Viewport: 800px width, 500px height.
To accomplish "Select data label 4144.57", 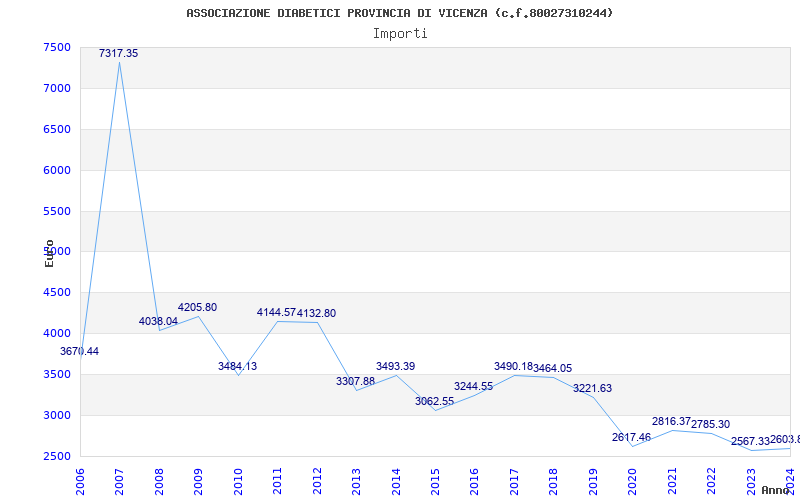I will coord(277,312).
